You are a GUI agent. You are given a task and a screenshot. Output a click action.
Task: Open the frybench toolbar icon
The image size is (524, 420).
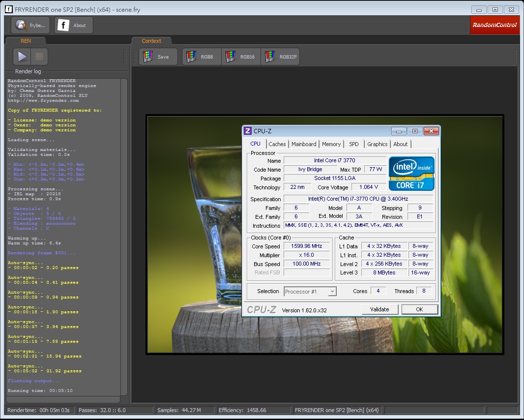31,25
